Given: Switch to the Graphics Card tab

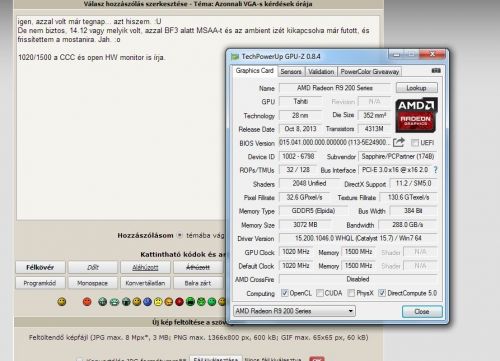Looking at the screenshot, I should click(254, 71).
